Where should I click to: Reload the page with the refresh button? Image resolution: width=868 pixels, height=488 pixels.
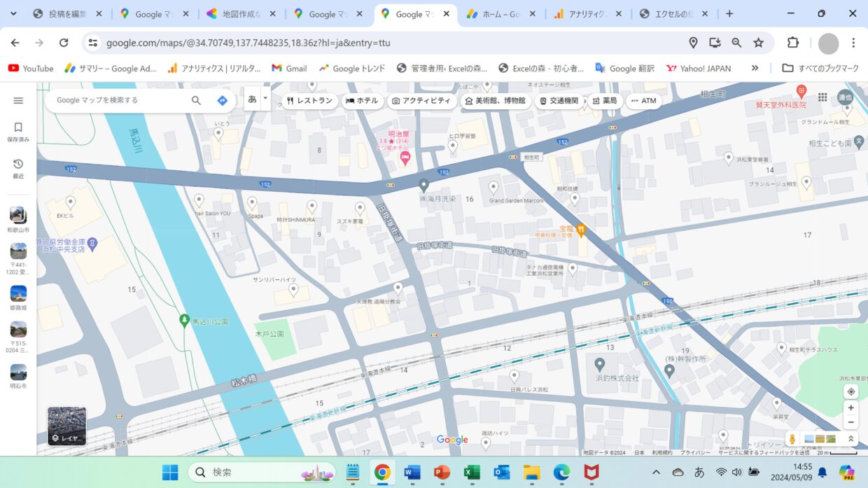[64, 43]
